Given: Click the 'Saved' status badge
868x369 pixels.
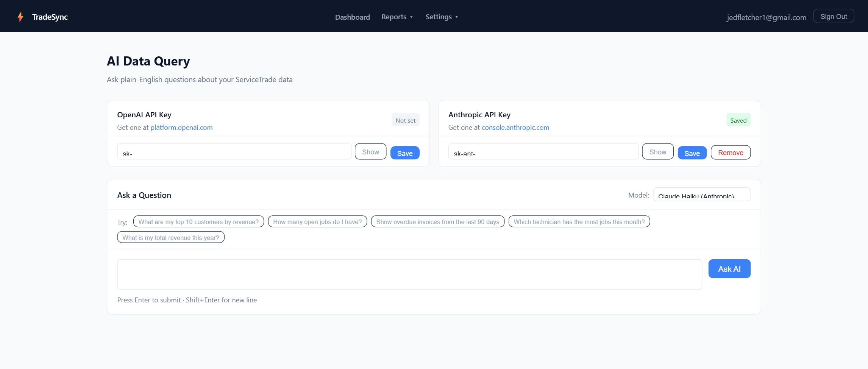Looking at the screenshot, I should pos(738,120).
